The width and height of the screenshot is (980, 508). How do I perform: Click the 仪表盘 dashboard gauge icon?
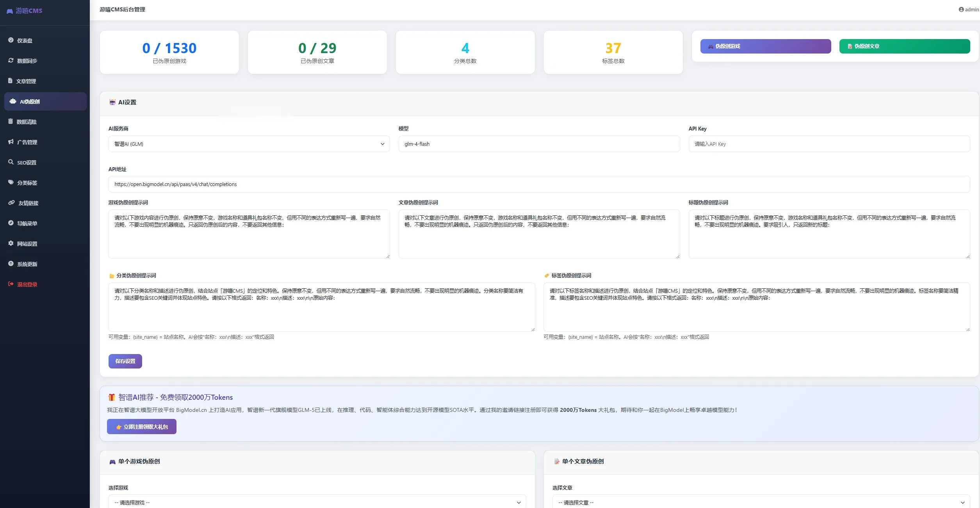(x=11, y=40)
